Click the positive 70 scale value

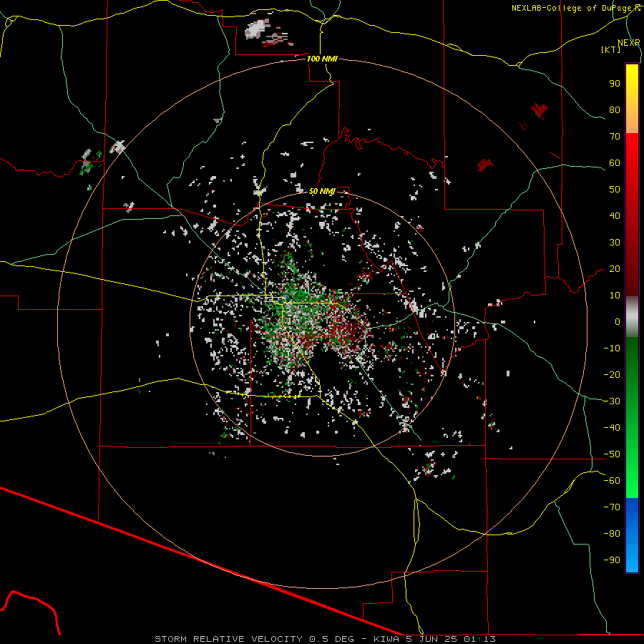[x=615, y=137]
